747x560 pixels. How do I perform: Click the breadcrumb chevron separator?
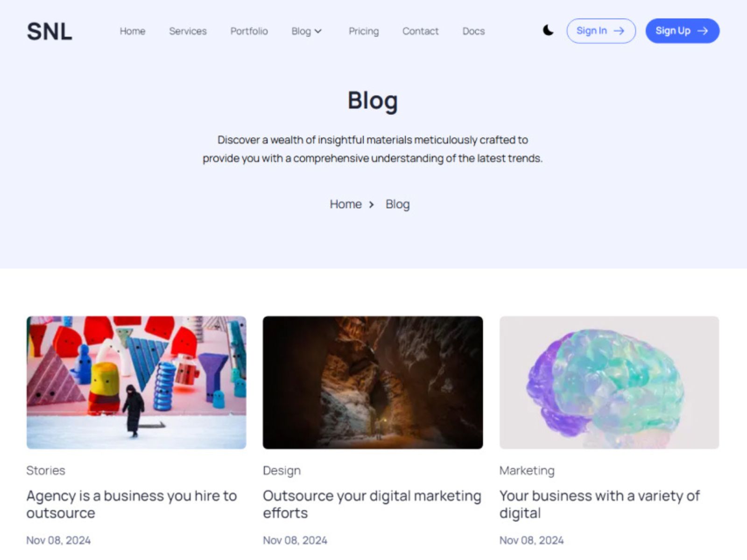372,204
